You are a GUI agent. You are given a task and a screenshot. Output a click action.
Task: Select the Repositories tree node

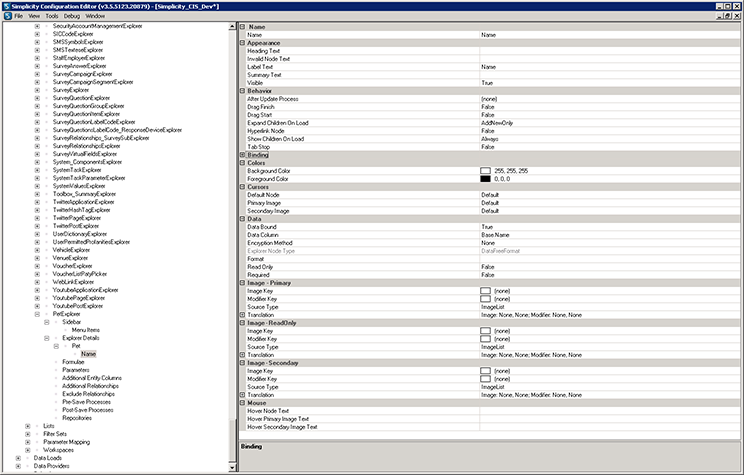(x=77, y=418)
